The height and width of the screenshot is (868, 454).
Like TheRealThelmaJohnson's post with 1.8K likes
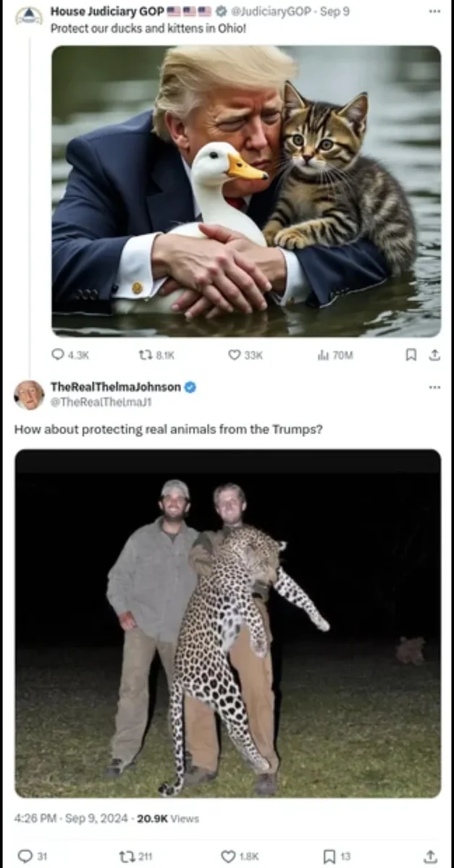(230, 856)
